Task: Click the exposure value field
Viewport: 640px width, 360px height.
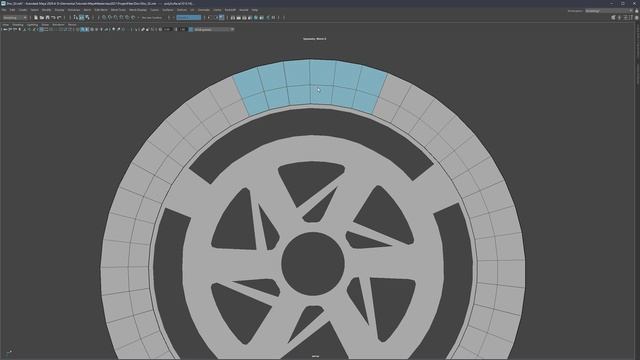Action: pos(167,29)
